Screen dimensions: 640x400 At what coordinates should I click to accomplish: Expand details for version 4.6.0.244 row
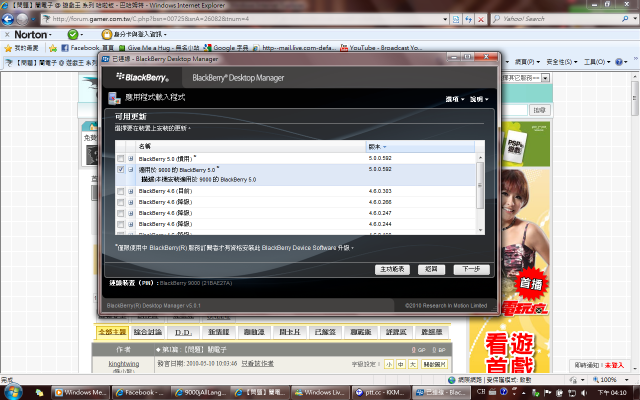pyautogui.click(x=131, y=224)
